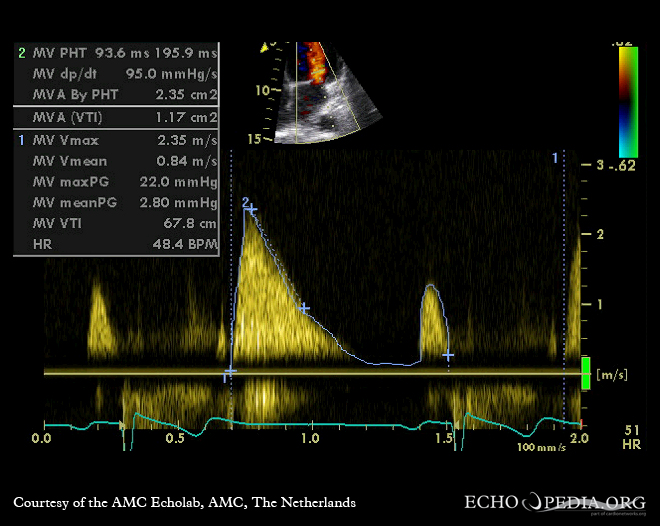Screen dimensions: 660x526
Task: Click the green baseline indicator next to [m/s]
Action: pos(586,374)
